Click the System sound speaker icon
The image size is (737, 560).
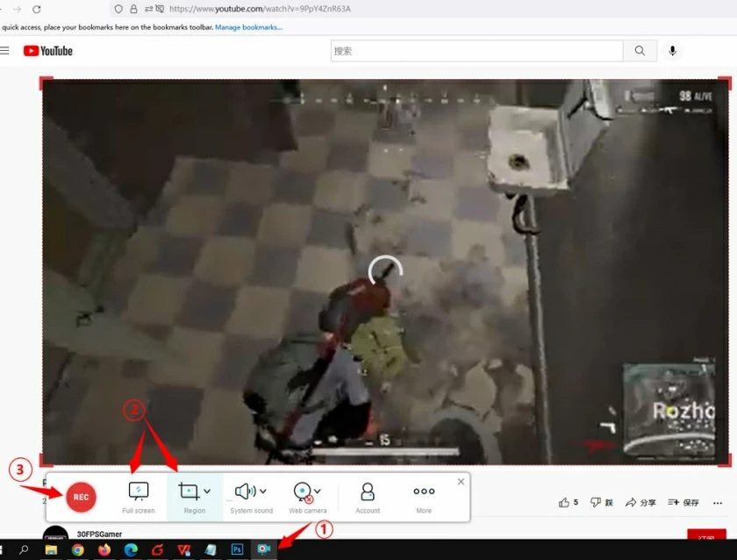tap(246, 491)
